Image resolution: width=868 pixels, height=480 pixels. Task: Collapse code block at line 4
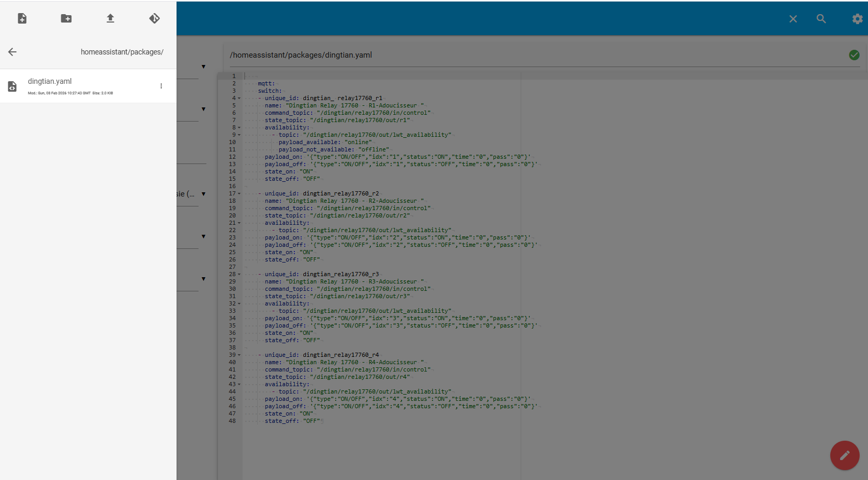pyautogui.click(x=239, y=99)
